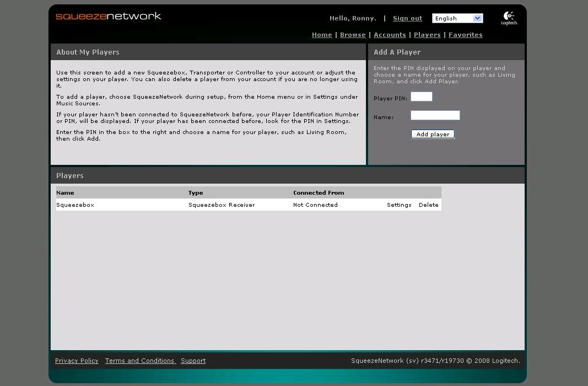Click the Squeezebox name cell
This screenshot has width=588, height=386.
[x=75, y=205]
